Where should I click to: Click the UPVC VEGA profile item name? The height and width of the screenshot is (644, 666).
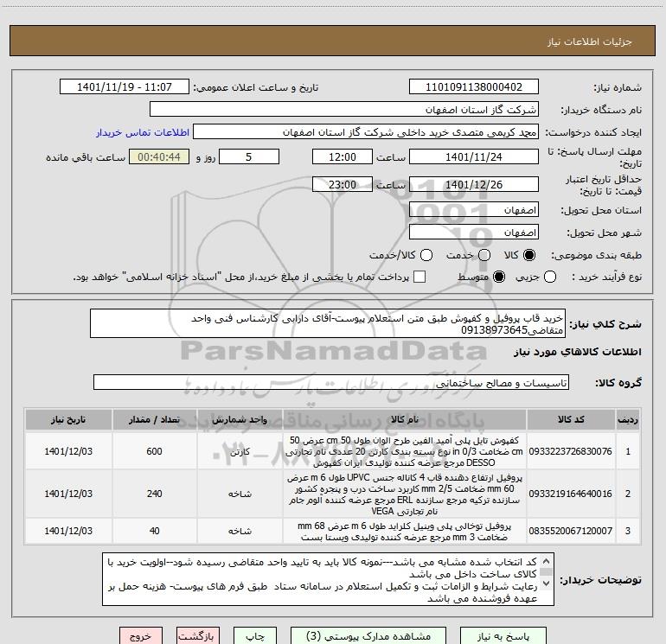(405, 494)
